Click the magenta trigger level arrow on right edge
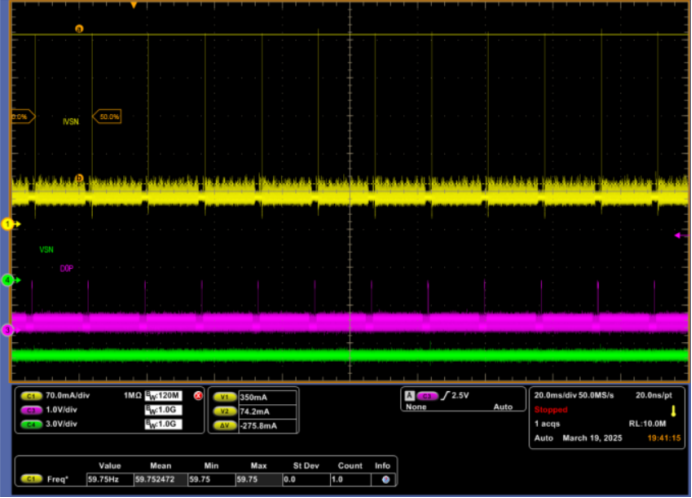The height and width of the screenshot is (498, 692). 678,236
